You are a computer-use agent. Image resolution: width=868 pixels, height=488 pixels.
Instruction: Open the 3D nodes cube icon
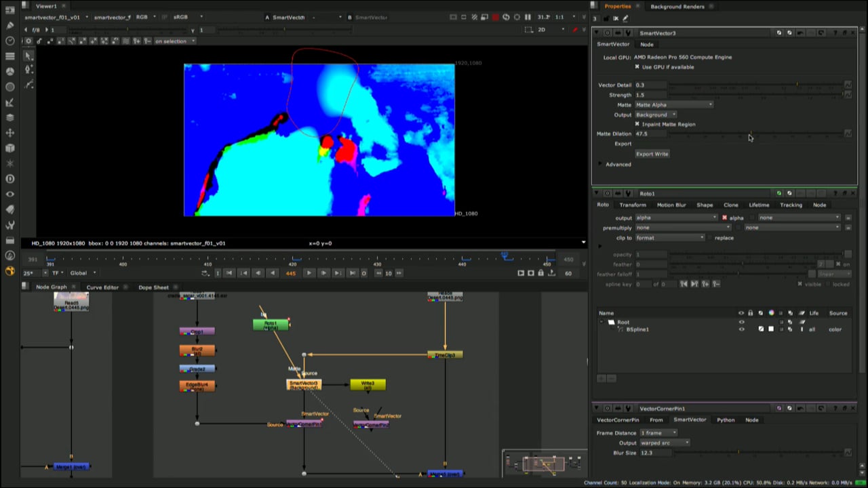point(9,148)
